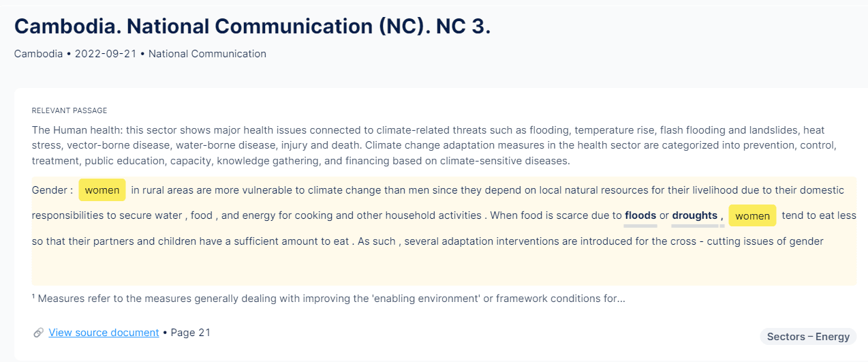This screenshot has height=362, width=868.
Task: Click the footnote starting "Measures refer to"
Action: point(328,299)
